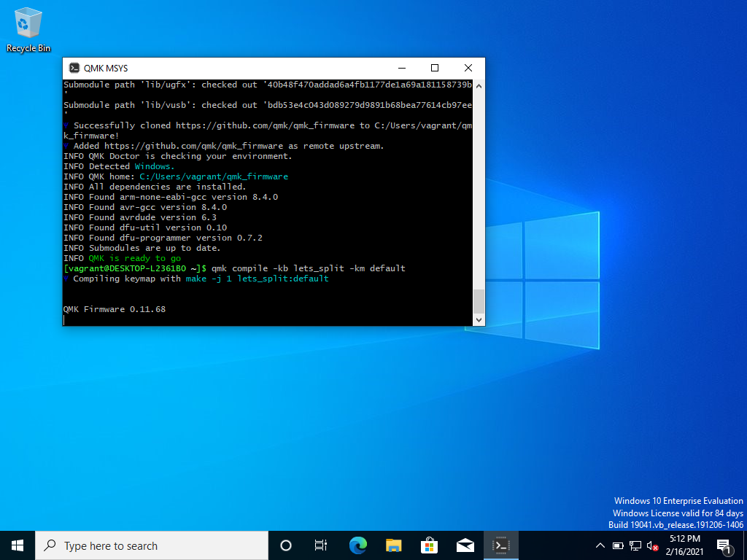Click the QMK MSYS title bar terminal icon

[x=74, y=68]
